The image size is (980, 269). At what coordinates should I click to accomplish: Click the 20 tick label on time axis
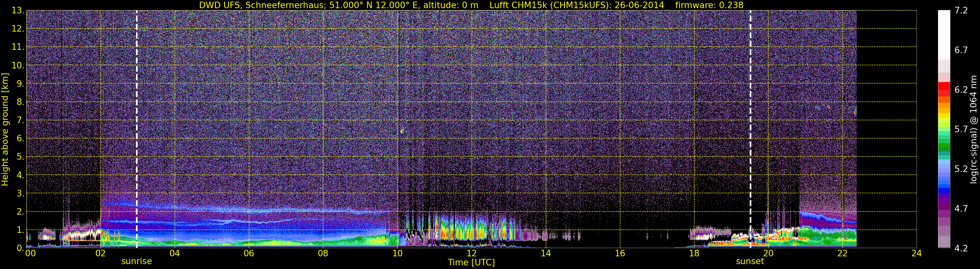[768, 253]
